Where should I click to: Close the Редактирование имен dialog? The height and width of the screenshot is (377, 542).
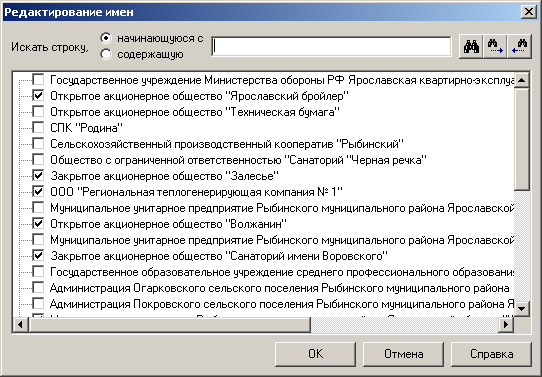tap(529, 12)
